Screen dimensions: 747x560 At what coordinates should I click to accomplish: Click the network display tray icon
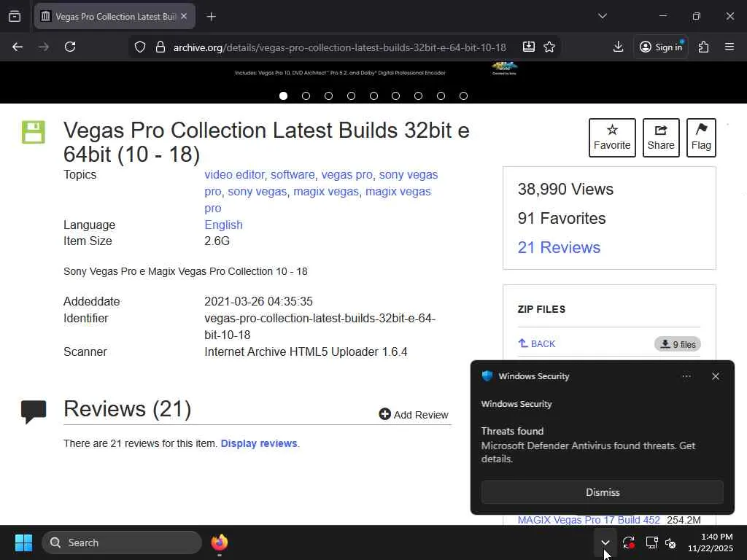tap(651, 542)
